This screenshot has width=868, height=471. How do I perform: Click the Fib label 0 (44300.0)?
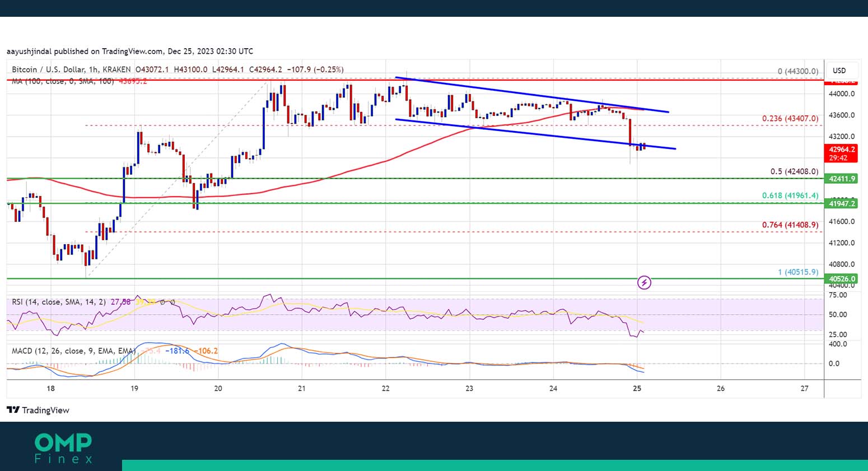coord(798,71)
